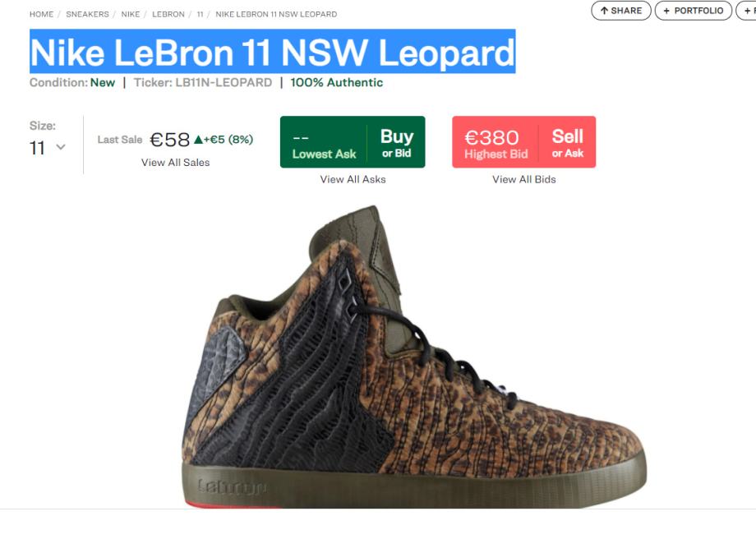Click the Share button with arrow icon

pos(621,11)
